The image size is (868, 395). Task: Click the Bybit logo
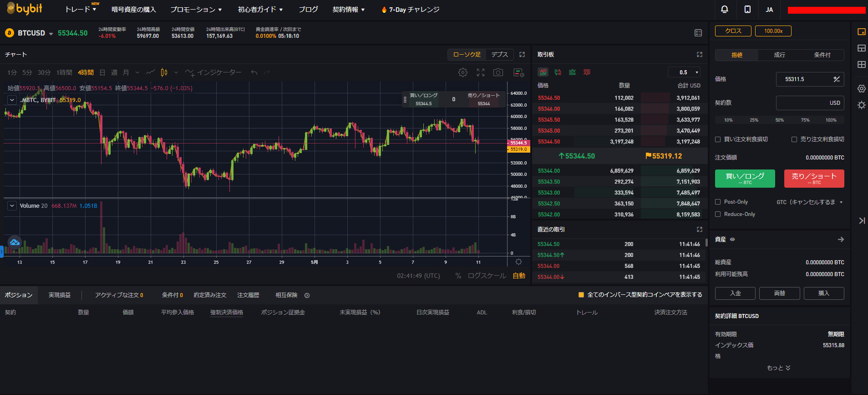click(x=24, y=9)
